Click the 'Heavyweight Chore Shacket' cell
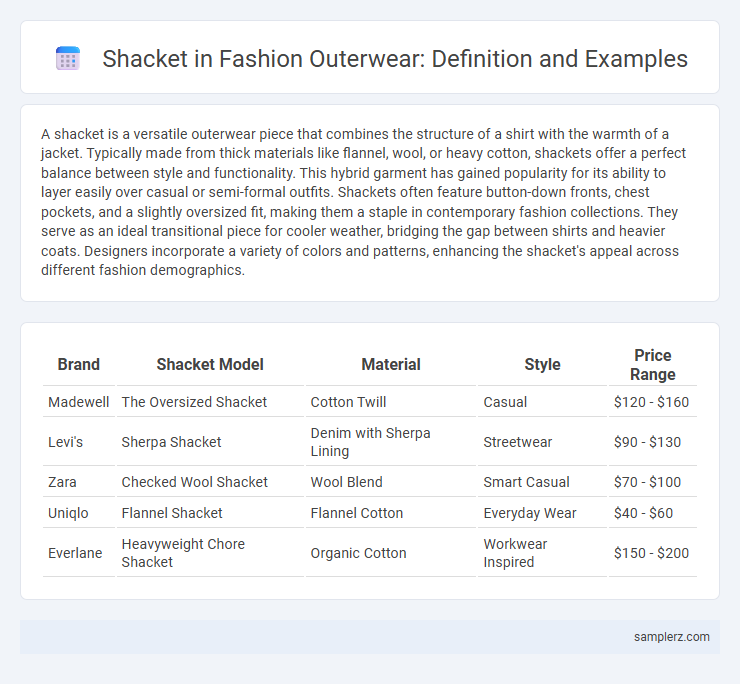The height and width of the screenshot is (684, 740). [210, 553]
